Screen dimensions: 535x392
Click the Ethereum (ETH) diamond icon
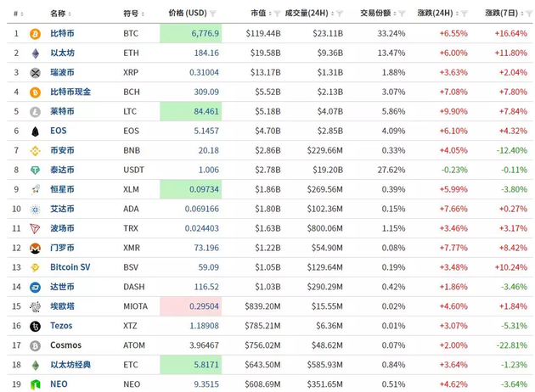(x=35, y=53)
